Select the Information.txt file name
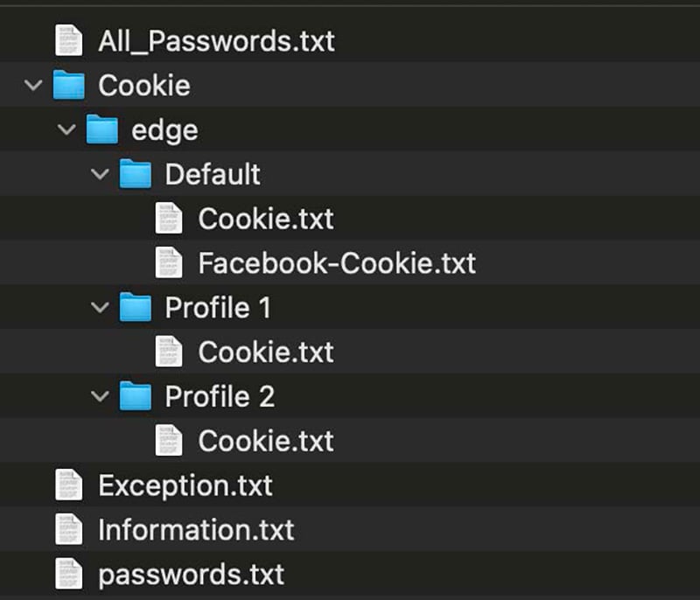Image resolution: width=700 pixels, height=600 pixels. [196, 530]
